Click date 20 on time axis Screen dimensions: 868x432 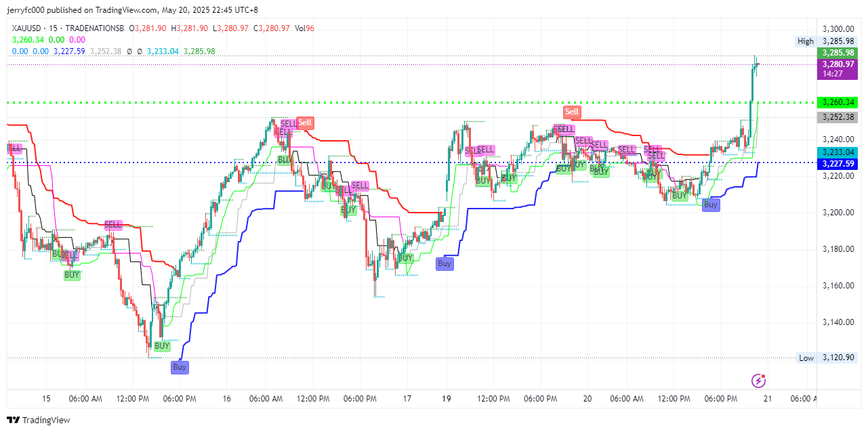click(x=587, y=399)
